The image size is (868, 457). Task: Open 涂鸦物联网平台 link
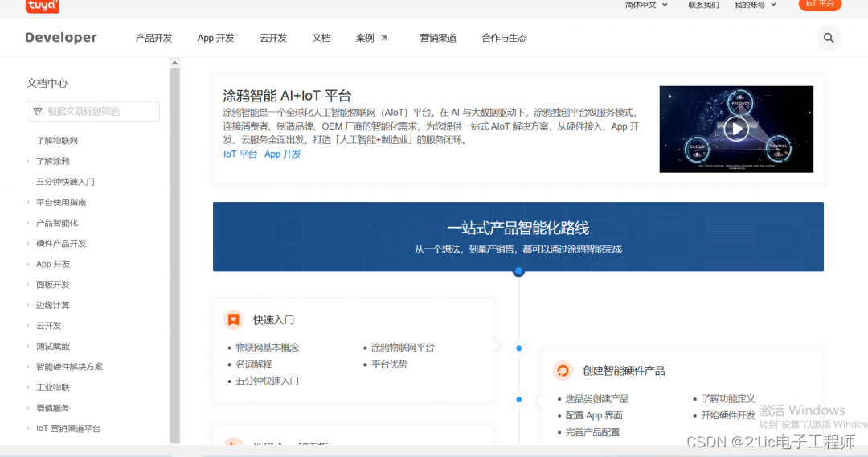pos(403,348)
